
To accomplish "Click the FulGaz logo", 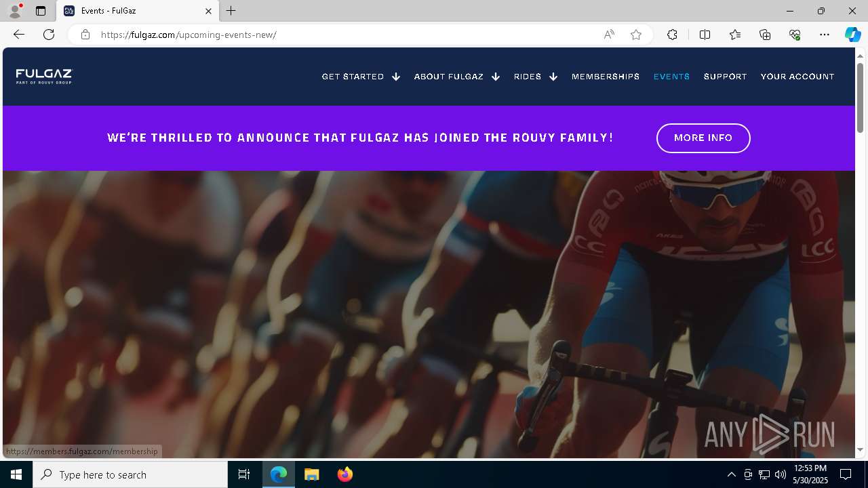I will click(x=44, y=76).
